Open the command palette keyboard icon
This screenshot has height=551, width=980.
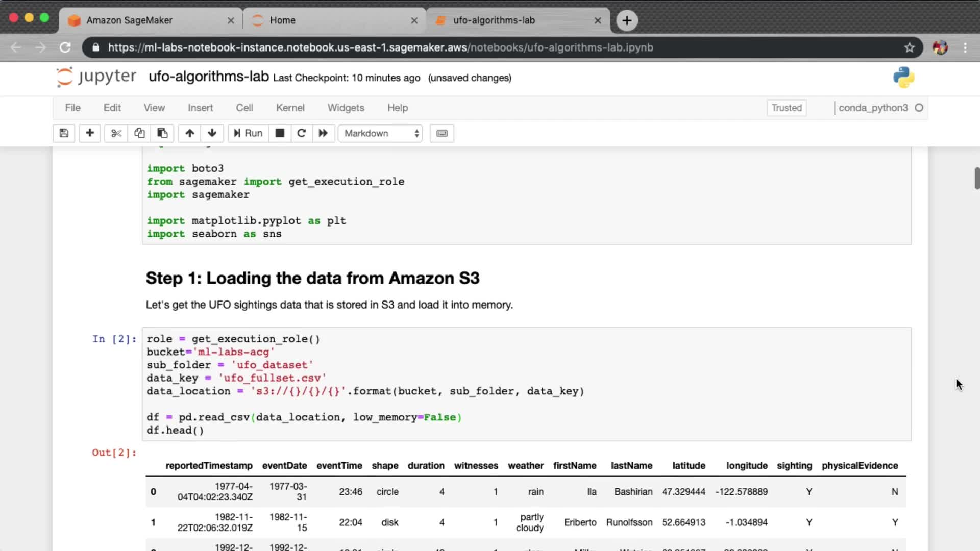click(442, 133)
